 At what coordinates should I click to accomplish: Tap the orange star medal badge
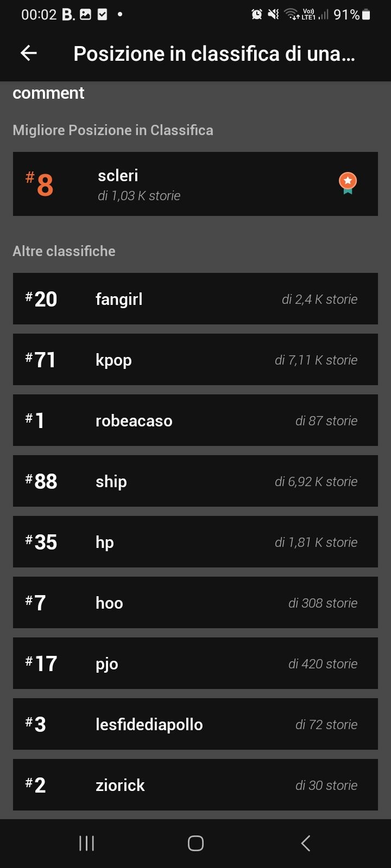click(x=348, y=183)
